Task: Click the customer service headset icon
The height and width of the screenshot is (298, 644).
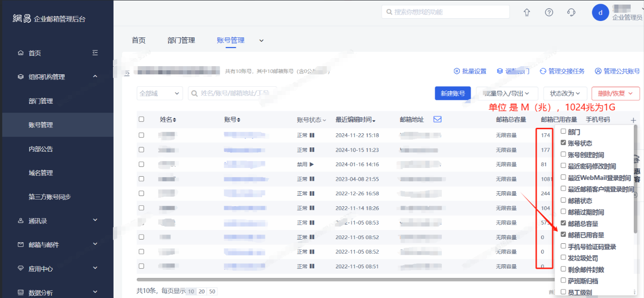Action: (x=571, y=12)
